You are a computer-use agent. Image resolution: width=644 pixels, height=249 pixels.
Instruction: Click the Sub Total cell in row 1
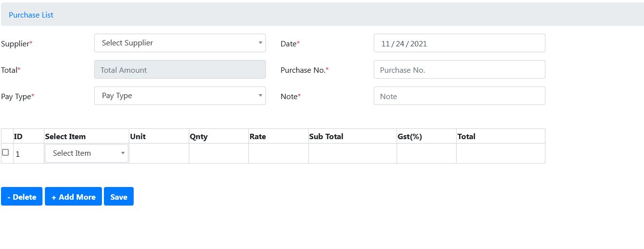click(x=353, y=153)
